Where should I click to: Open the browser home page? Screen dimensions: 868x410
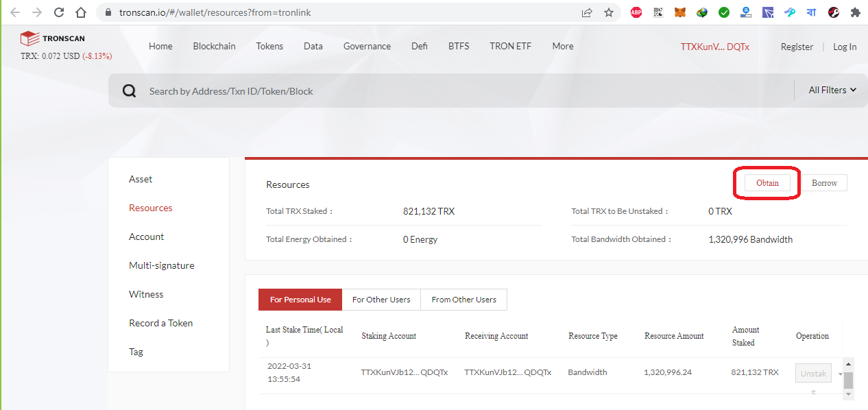pos(81,12)
